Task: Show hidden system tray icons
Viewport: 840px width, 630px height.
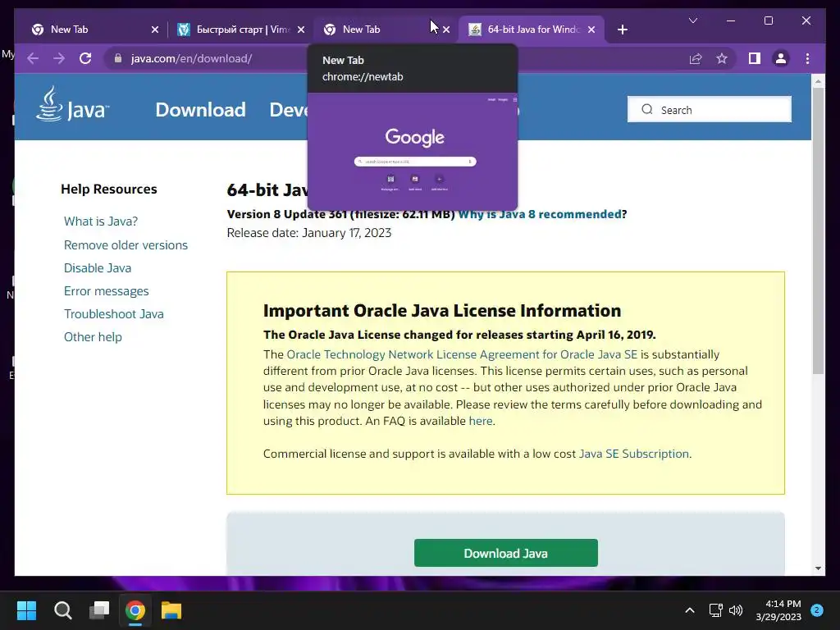Action: (690, 610)
